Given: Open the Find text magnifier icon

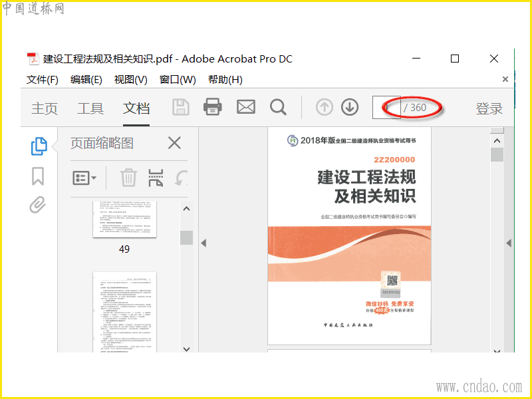Looking at the screenshot, I should pyautogui.click(x=278, y=107).
